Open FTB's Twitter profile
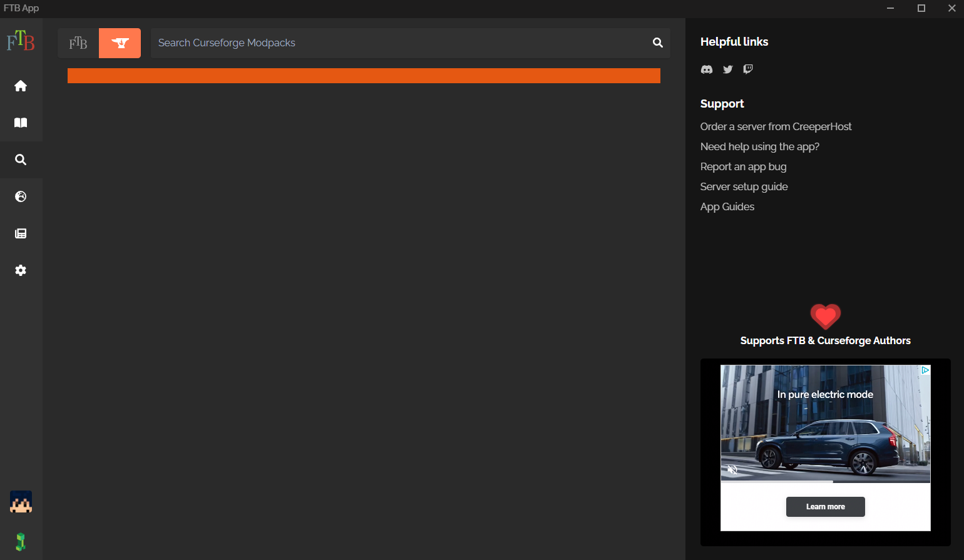Screen dimensions: 964x560 coord(727,69)
